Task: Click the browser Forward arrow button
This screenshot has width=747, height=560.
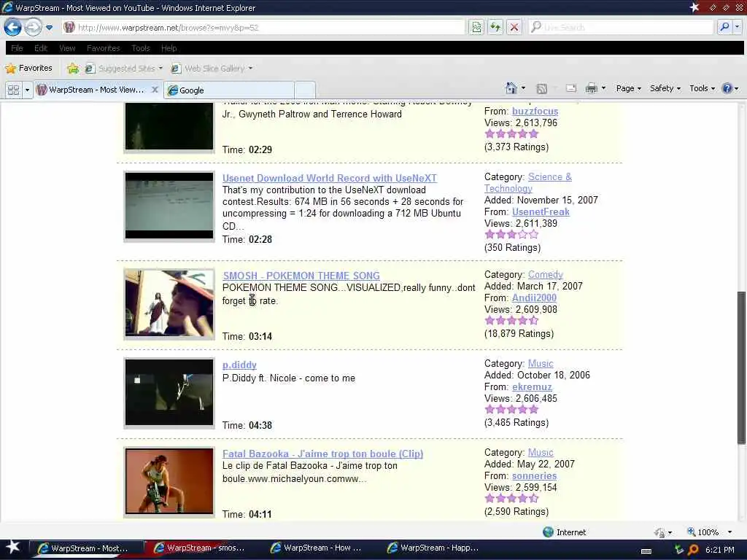Action: 32,27
